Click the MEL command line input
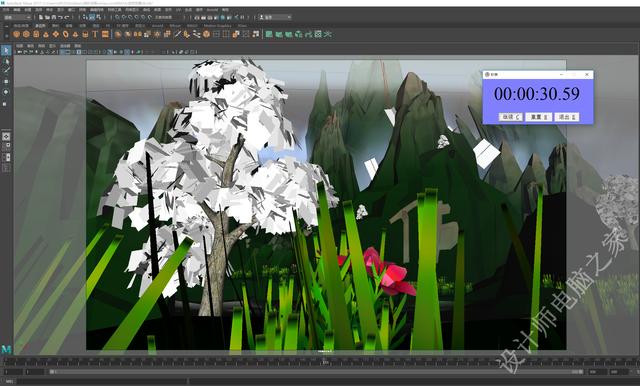 coord(102,382)
